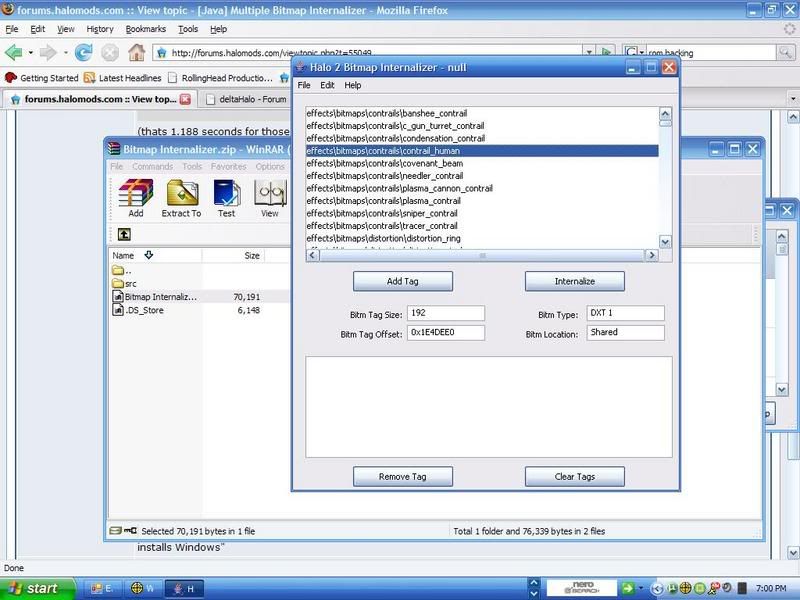800x600 pixels.
Task: Open the Firefox Home page icon
Action: tap(136, 52)
